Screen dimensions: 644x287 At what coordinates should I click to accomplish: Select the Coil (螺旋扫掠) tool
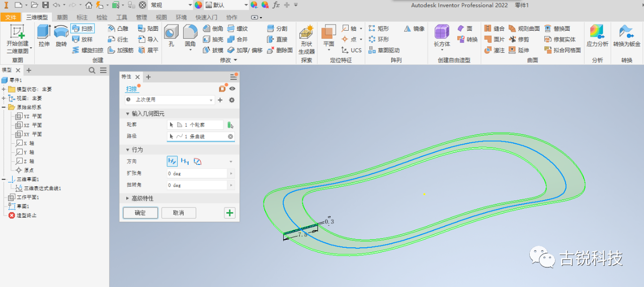coord(88,50)
